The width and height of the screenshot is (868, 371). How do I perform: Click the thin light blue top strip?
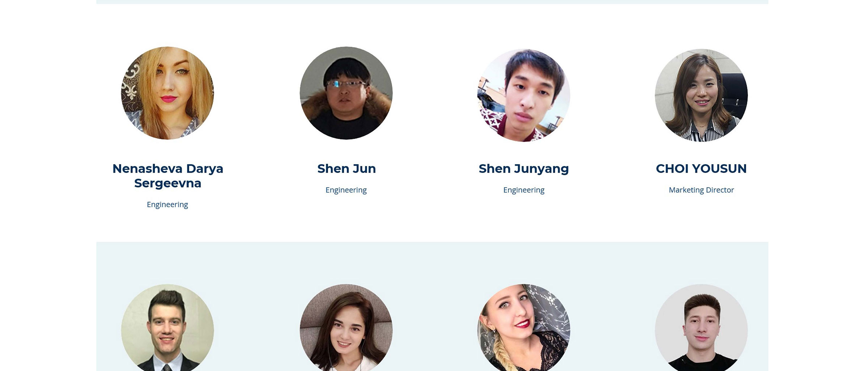pyautogui.click(x=432, y=2)
